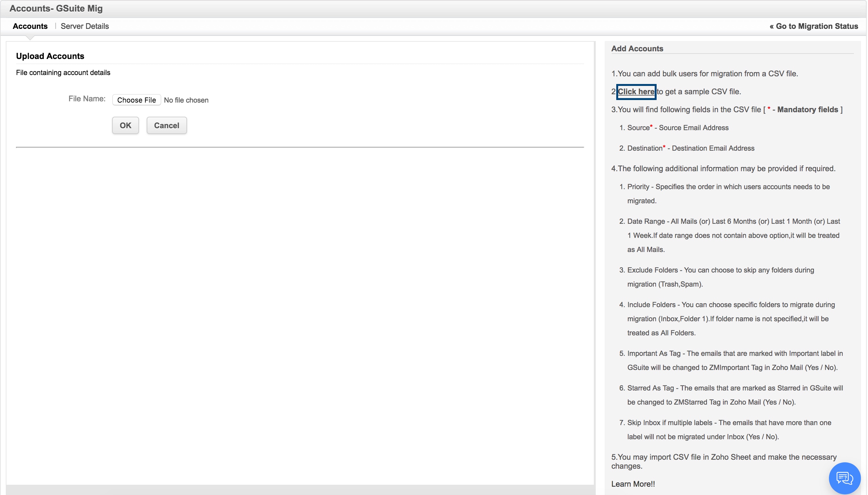Click the Date Range field description

pyautogui.click(x=733, y=235)
